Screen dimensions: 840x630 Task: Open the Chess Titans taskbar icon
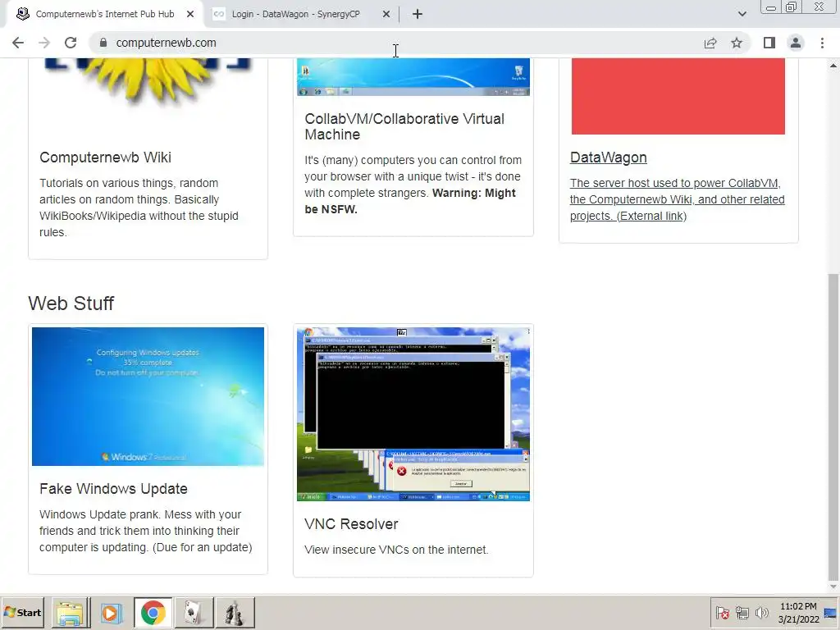234,613
